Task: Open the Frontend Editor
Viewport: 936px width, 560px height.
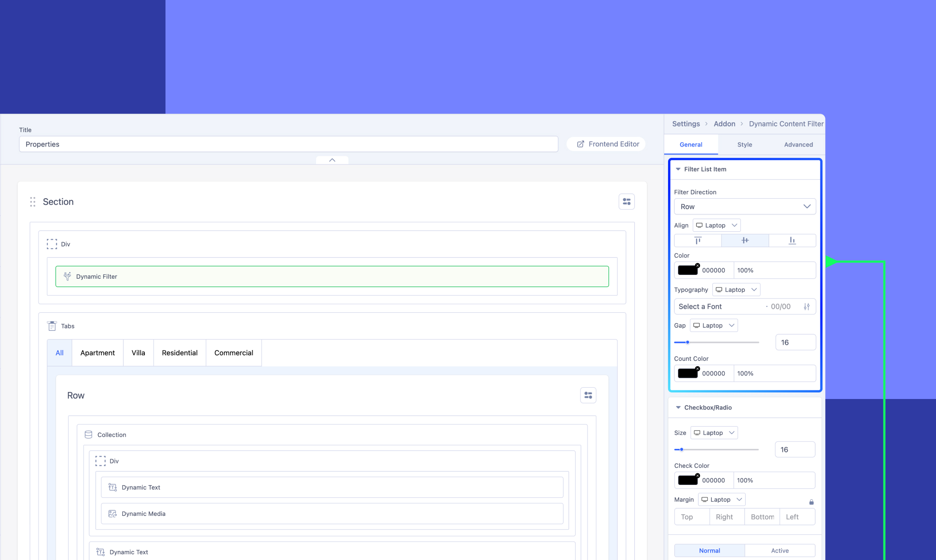Action: click(607, 144)
